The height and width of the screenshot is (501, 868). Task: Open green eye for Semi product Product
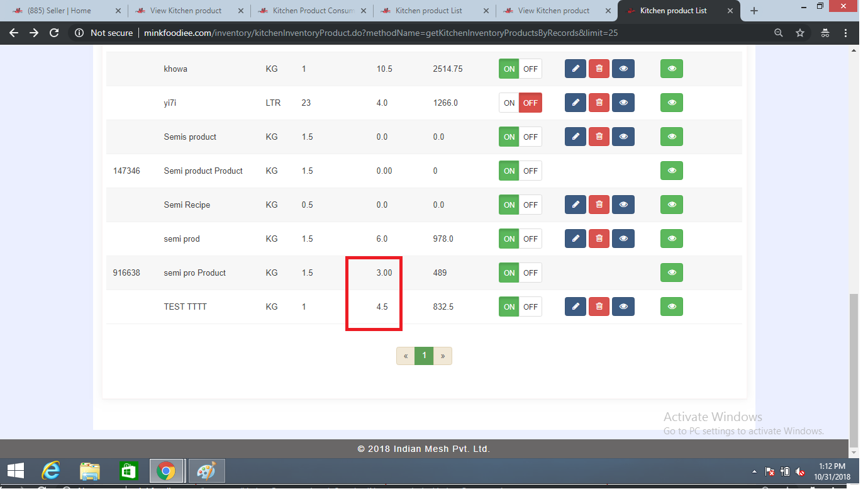pyautogui.click(x=672, y=171)
